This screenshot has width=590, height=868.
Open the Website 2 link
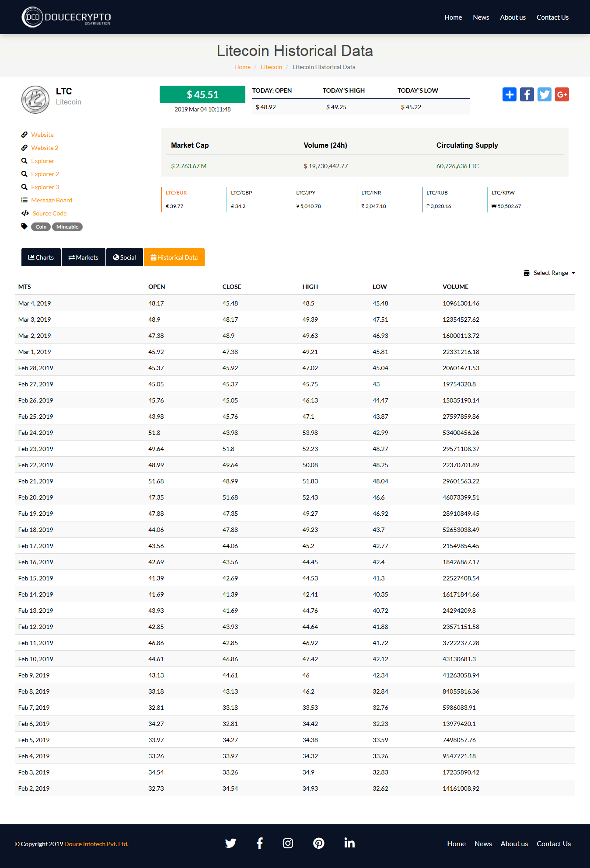tap(45, 148)
